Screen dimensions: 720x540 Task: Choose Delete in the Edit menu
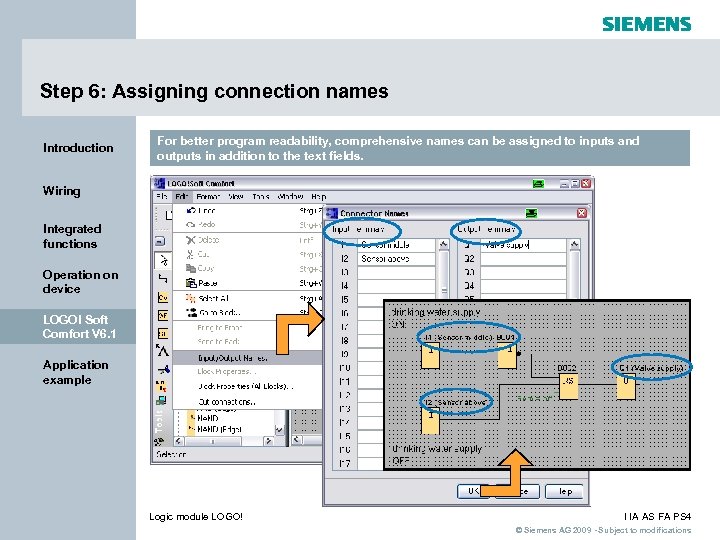click(248, 240)
